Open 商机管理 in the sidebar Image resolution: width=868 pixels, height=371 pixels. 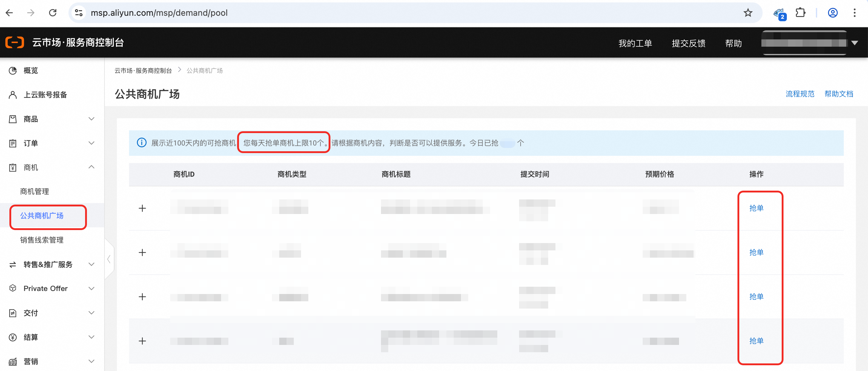(34, 192)
